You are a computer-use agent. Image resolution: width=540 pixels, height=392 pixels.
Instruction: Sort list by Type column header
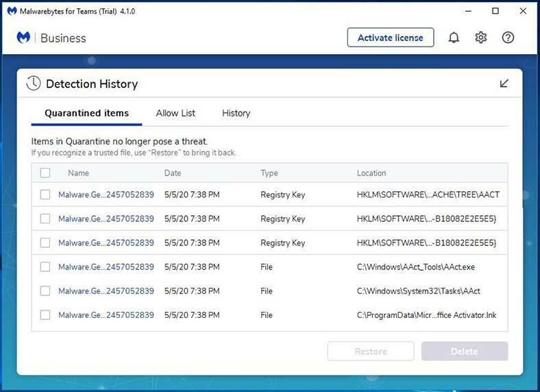tap(269, 173)
